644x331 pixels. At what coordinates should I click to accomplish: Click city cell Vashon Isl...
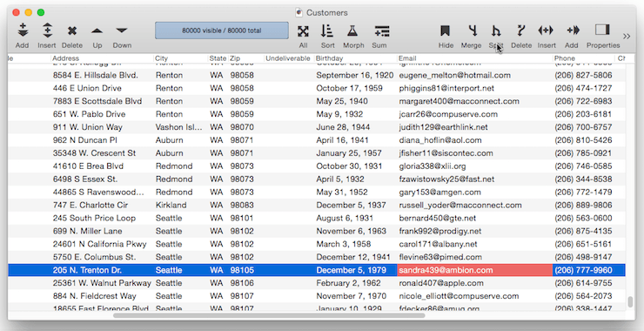179,127
